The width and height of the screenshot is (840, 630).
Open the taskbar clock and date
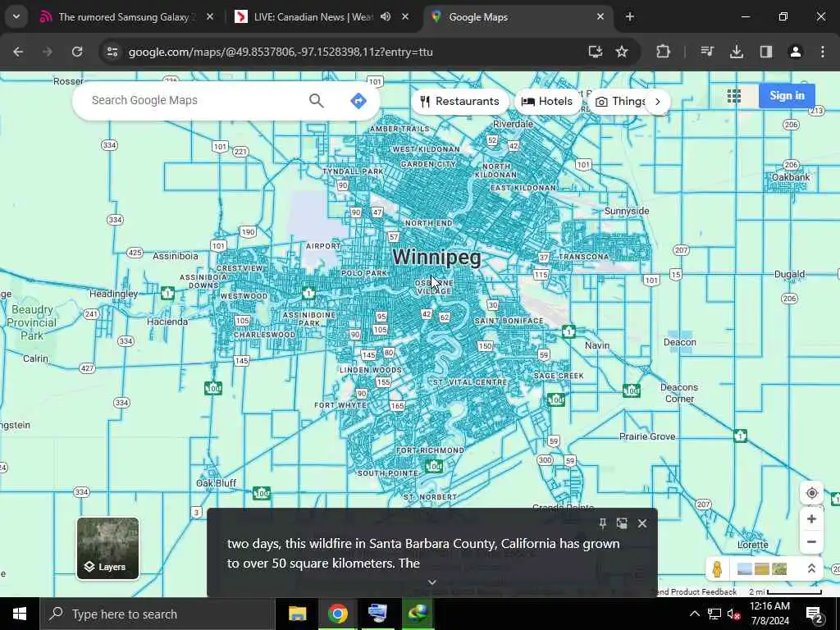tap(769, 614)
